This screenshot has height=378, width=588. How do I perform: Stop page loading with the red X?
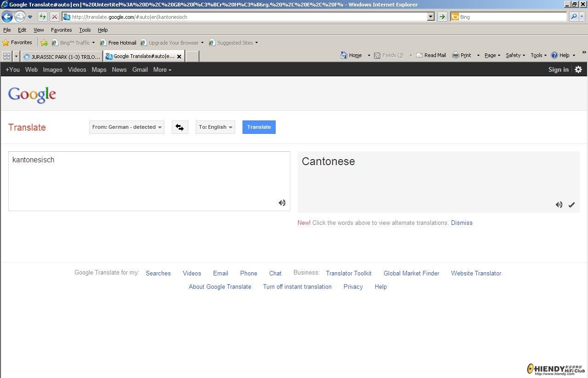coord(54,17)
